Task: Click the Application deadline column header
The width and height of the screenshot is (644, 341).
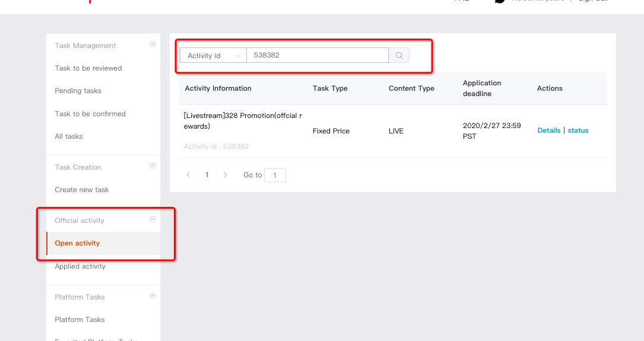Action: 482,88
